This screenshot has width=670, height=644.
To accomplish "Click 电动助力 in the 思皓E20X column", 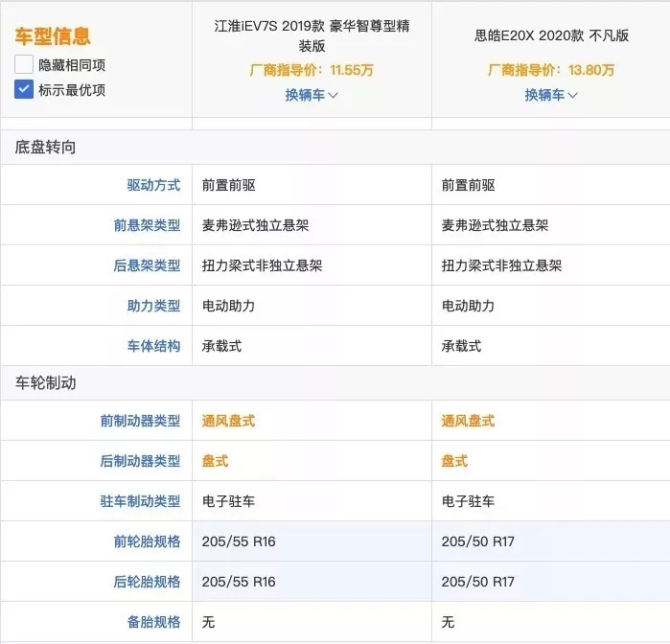I will click(468, 306).
